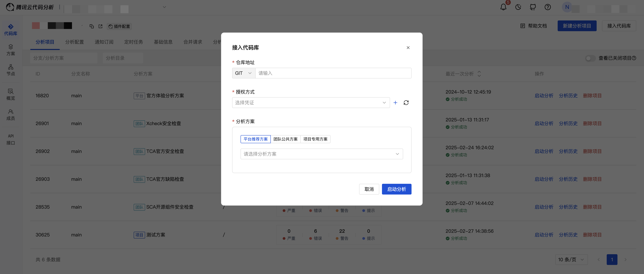644x274 pixels.
Task: Sort by 最近一次分析 column arrows
Action: pyautogui.click(x=479, y=74)
